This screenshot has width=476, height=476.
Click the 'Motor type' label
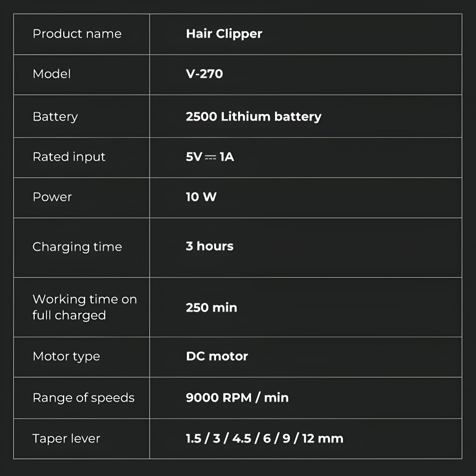(x=66, y=357)
